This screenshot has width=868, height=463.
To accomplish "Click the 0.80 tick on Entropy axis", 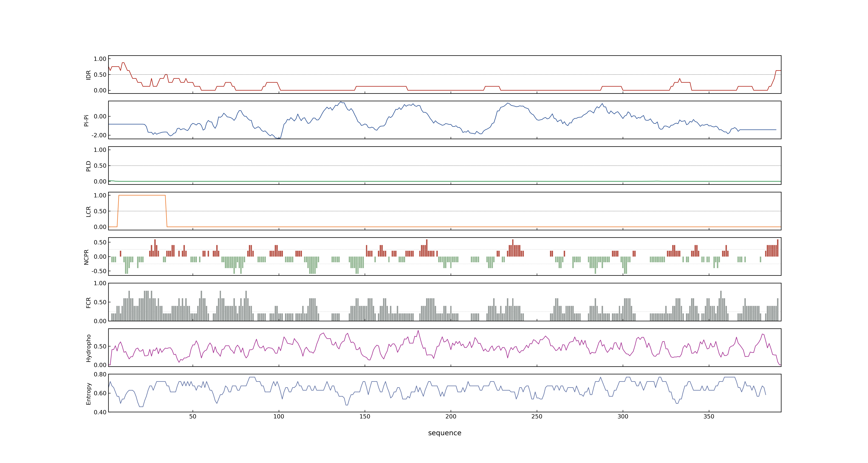I will tap(100, 374).
